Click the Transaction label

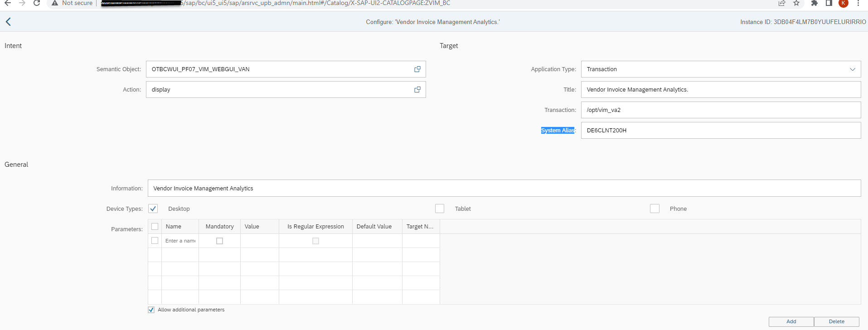(x=560, y=110)
